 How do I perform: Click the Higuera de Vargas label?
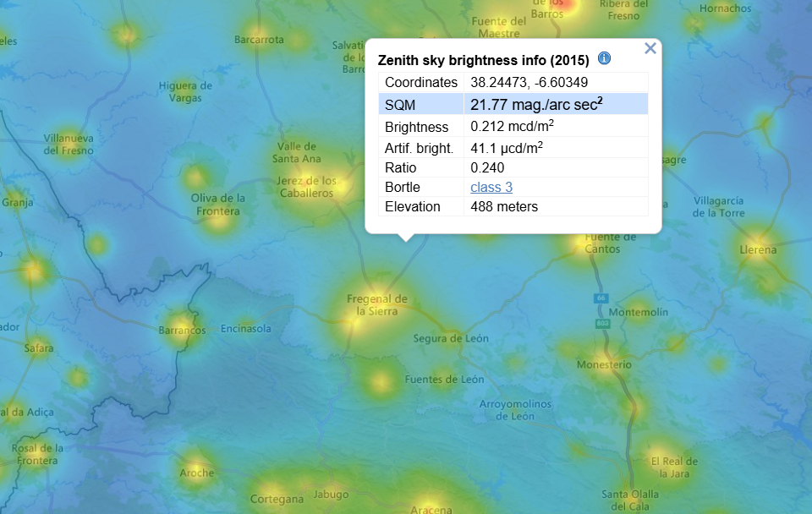[x=185, y=91]
